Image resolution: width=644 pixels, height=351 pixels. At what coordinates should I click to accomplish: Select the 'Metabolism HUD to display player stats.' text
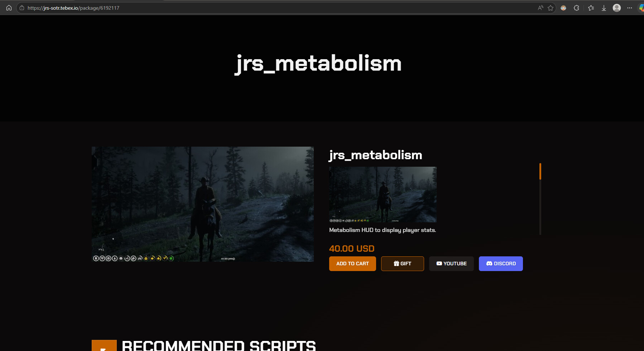[383, 230]
